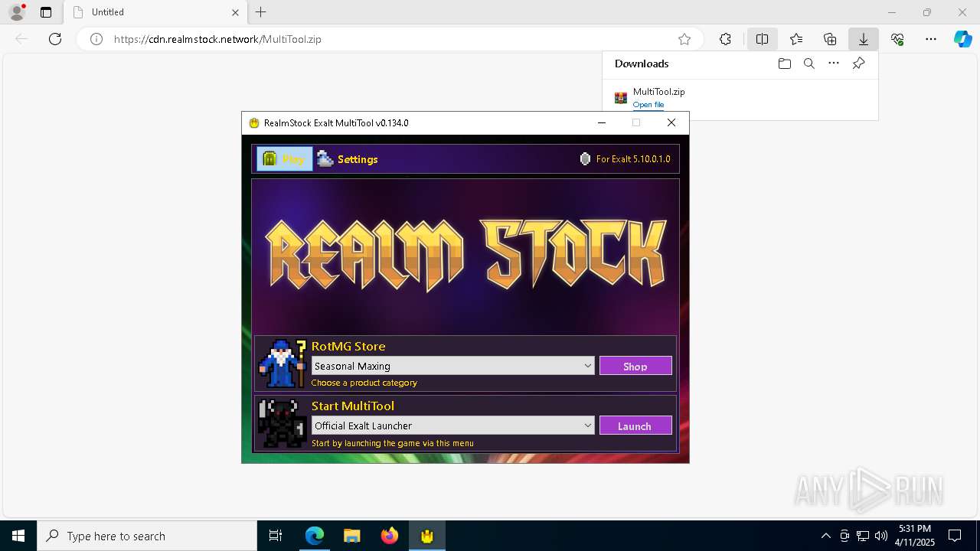Open Edge Settings and more menu
Screen dimensions: 980x551
(x=931, y=39)
